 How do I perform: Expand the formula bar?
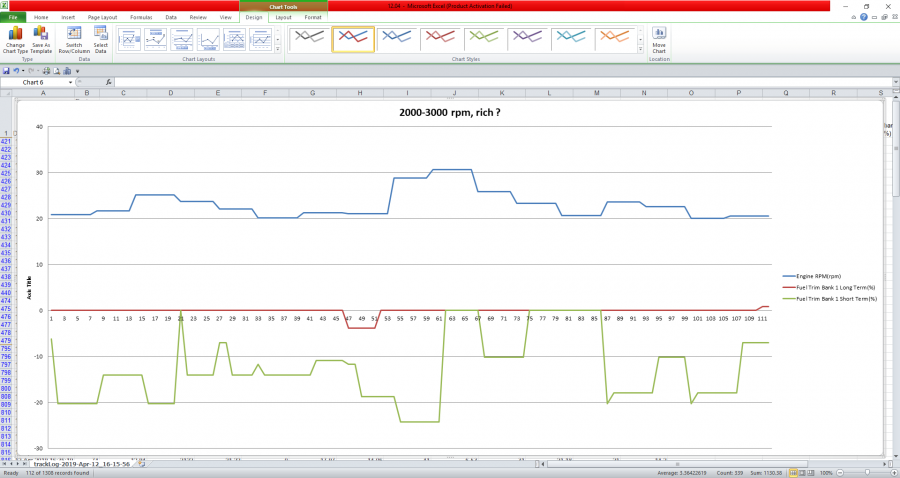click(x=893, y=82)
